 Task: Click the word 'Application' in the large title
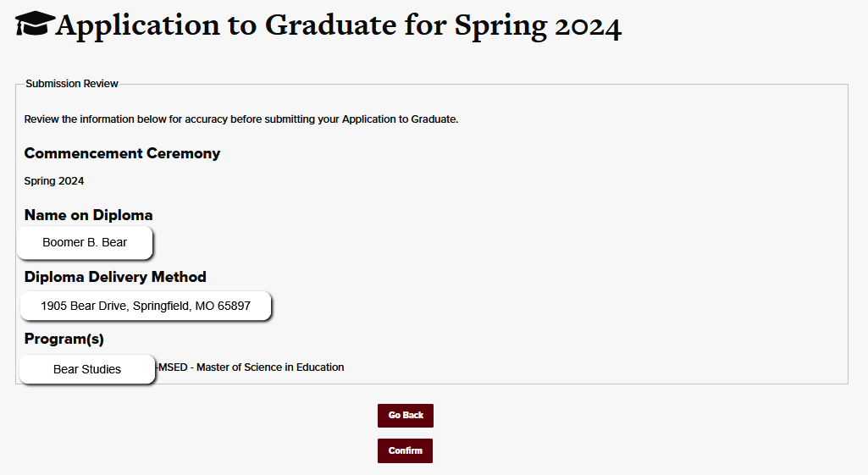(x=136, y=25)
